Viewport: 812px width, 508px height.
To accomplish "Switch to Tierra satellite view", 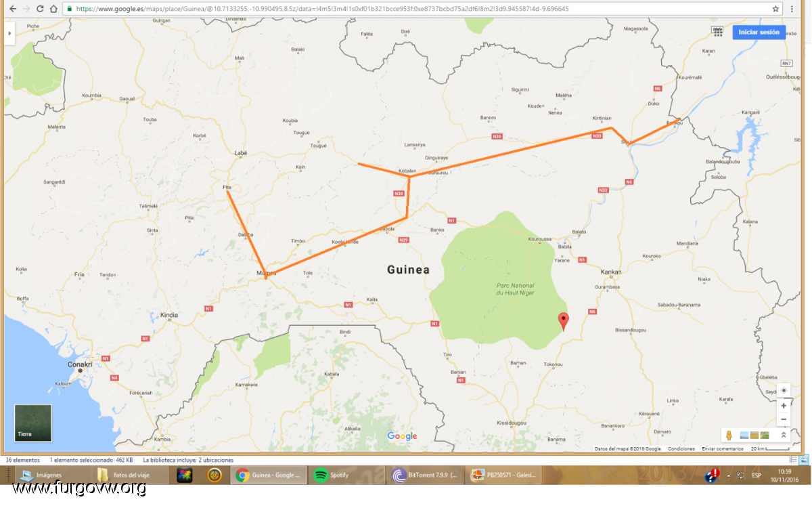I will tap(33, 423).
